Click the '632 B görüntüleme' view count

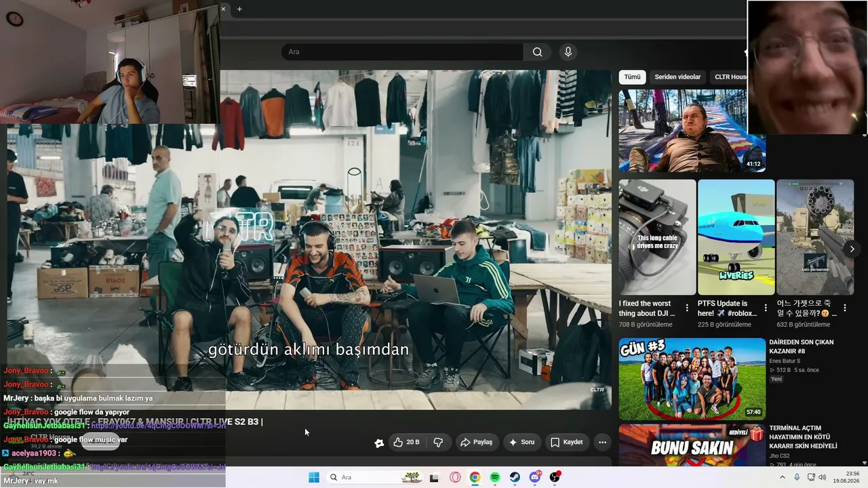(x=804, y=325)
